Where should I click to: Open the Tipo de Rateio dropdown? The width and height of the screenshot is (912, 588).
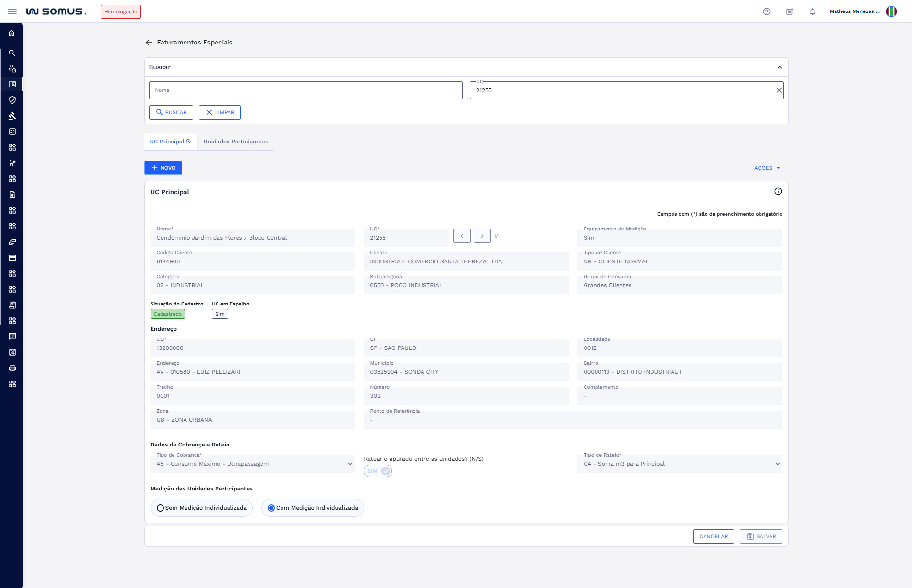[679, 464]
